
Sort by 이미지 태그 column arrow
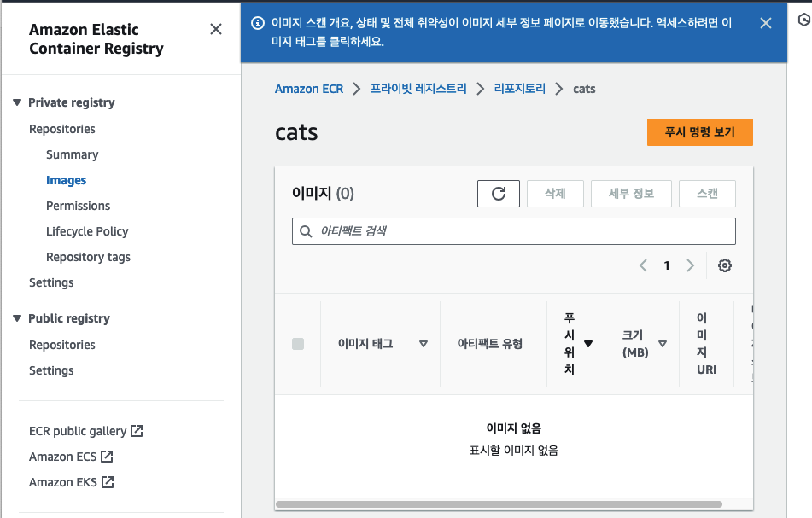424,344
